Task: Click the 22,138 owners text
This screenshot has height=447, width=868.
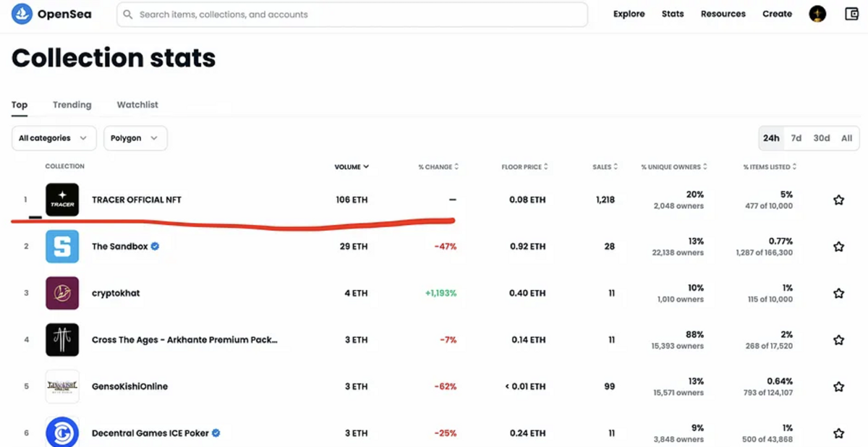Action: (x=676, y=253)
